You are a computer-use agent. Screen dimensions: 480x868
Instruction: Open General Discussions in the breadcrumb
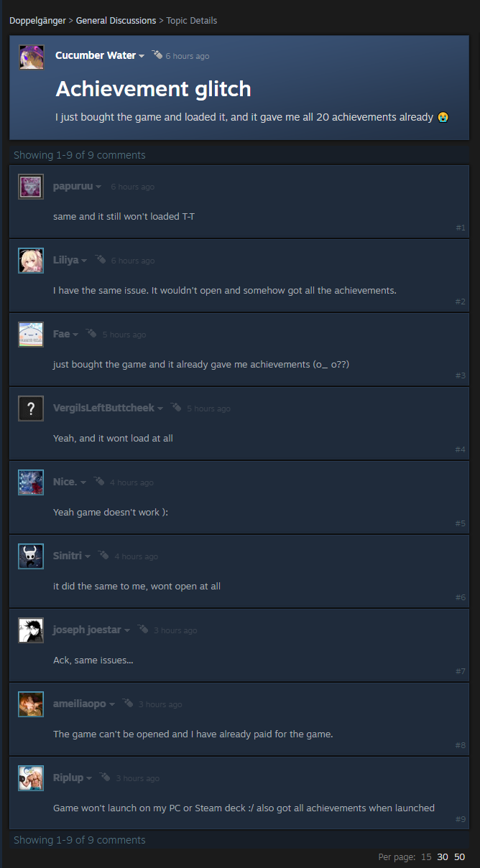point(116,20)
